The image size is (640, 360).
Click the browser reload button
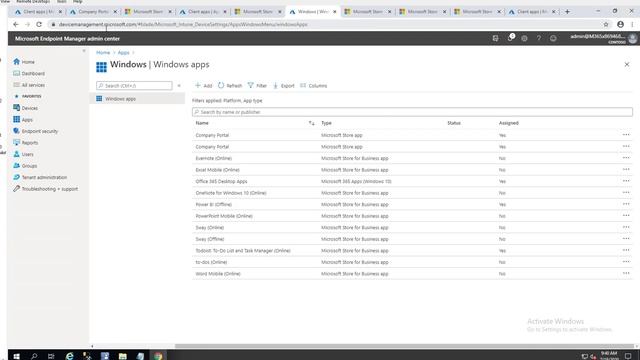pos(39,24)
